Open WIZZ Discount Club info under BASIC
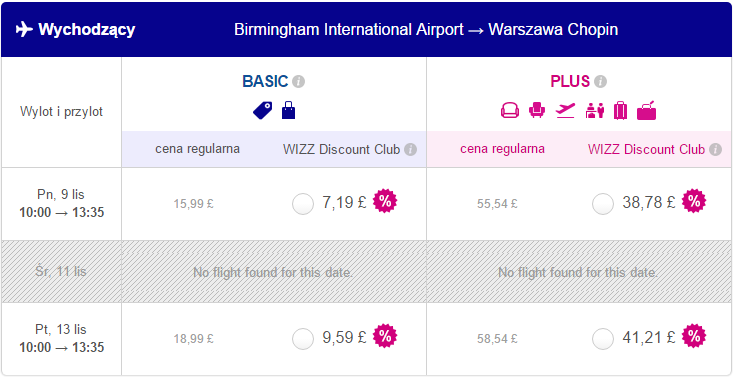The image size is (734, 378). [411, 150]
